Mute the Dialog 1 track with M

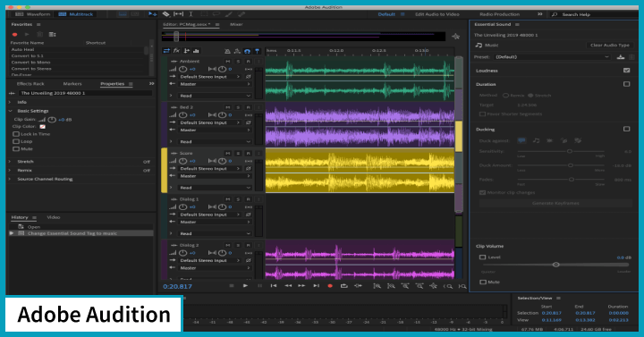click(x=228, y=199)
